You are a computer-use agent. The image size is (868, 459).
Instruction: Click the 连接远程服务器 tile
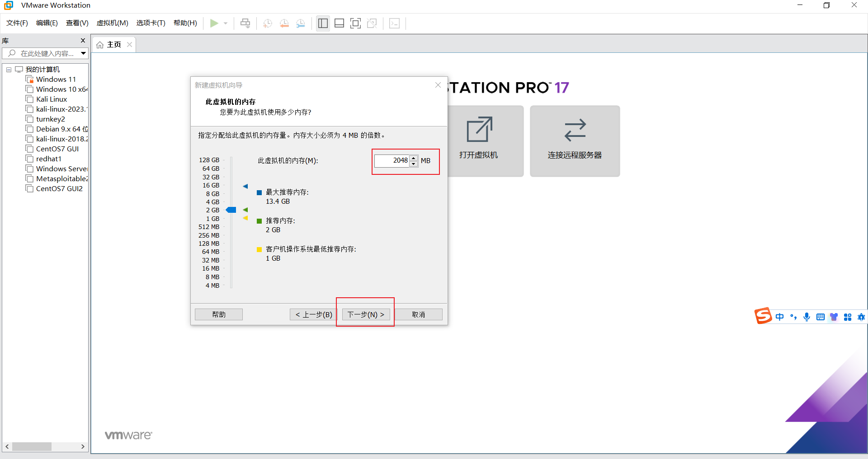pos(575,141)
